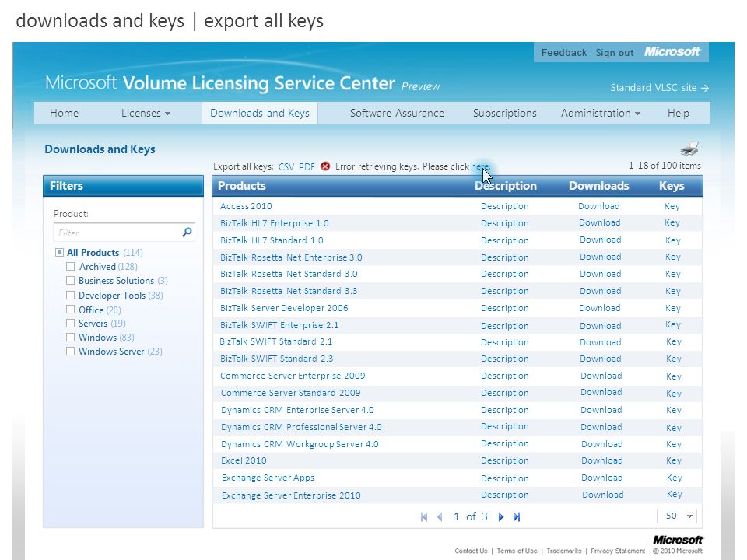Go to the Home tab
Image resolution: width=747 pixels, height=560 pixels.
(65, 114)
